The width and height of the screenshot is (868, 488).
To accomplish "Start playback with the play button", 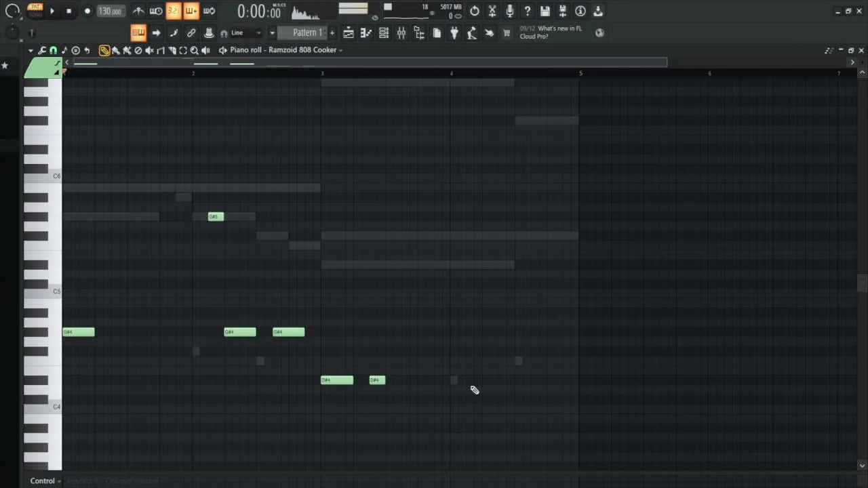I will [x=52, y=11].
